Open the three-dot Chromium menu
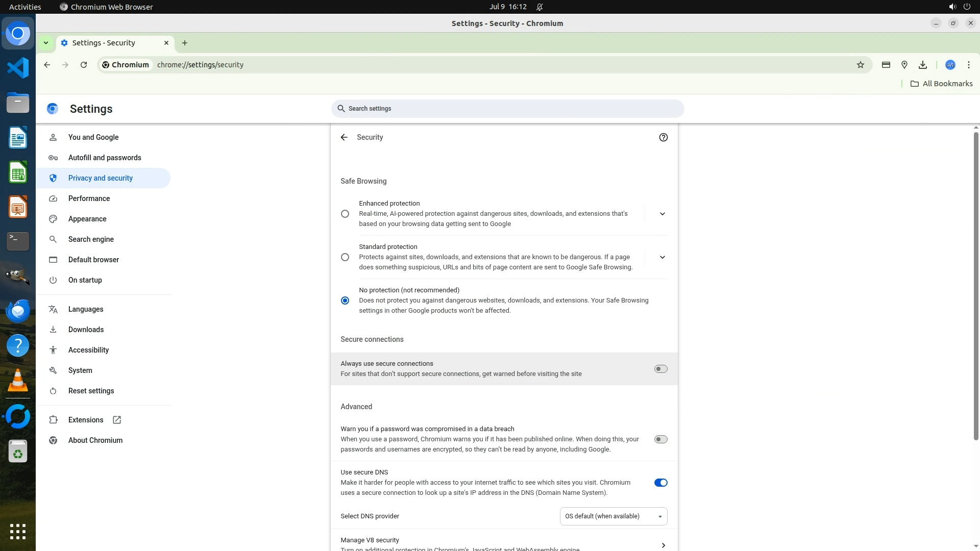Viewport: 980px width, 551px height. [968, 65]
